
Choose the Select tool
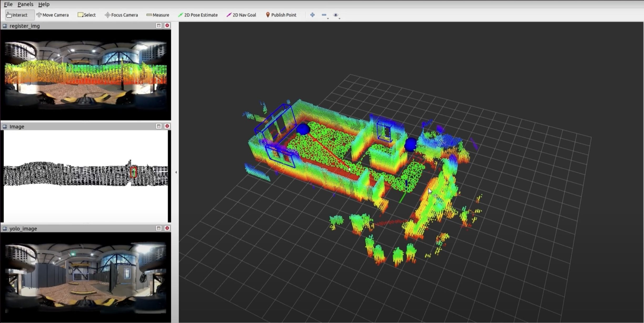(87, 15)
